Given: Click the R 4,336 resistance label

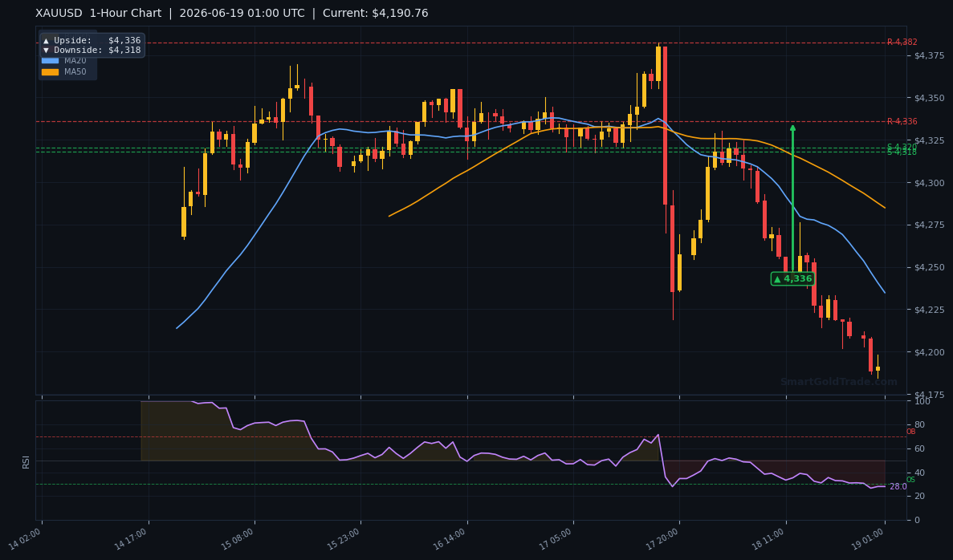Looking at the screenshot, I should (x=902, y=121).
